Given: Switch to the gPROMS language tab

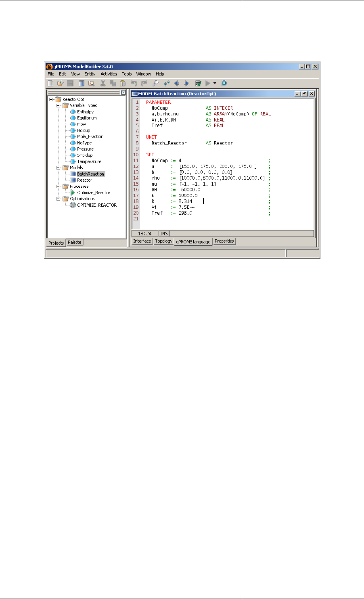Looking at the screenshot, I should coord(193,242).
